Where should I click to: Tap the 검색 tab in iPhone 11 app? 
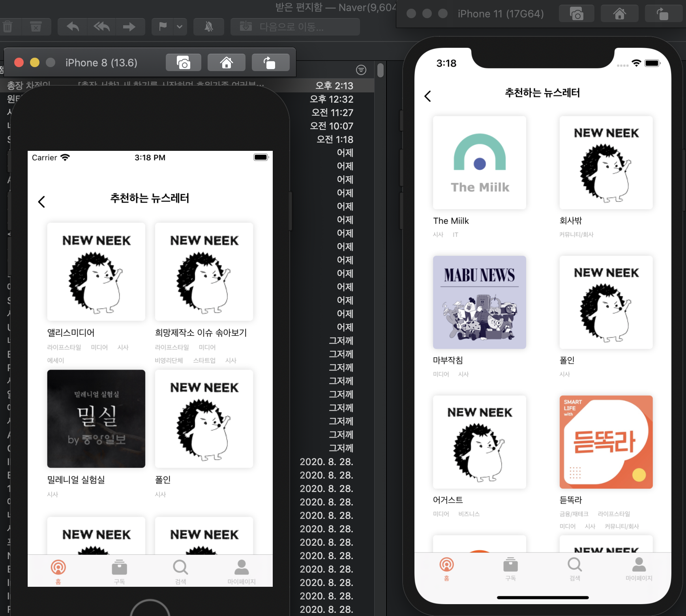click(x=575, y=569)
